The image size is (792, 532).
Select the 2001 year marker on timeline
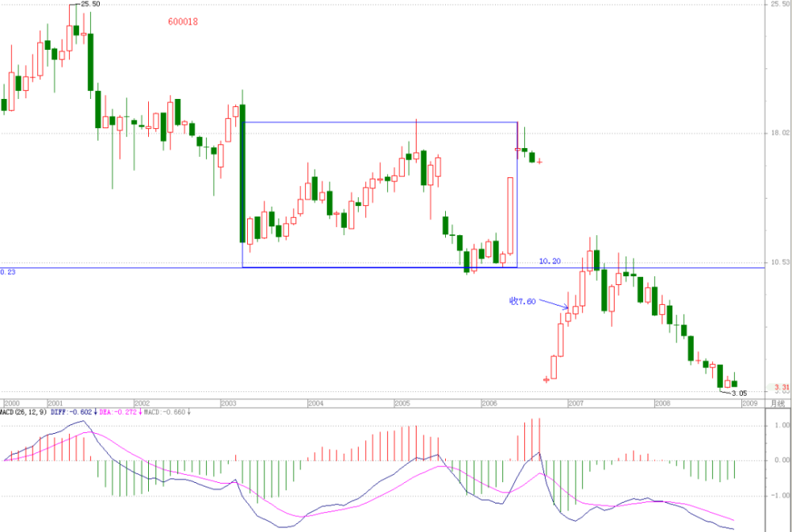point(55,403)
